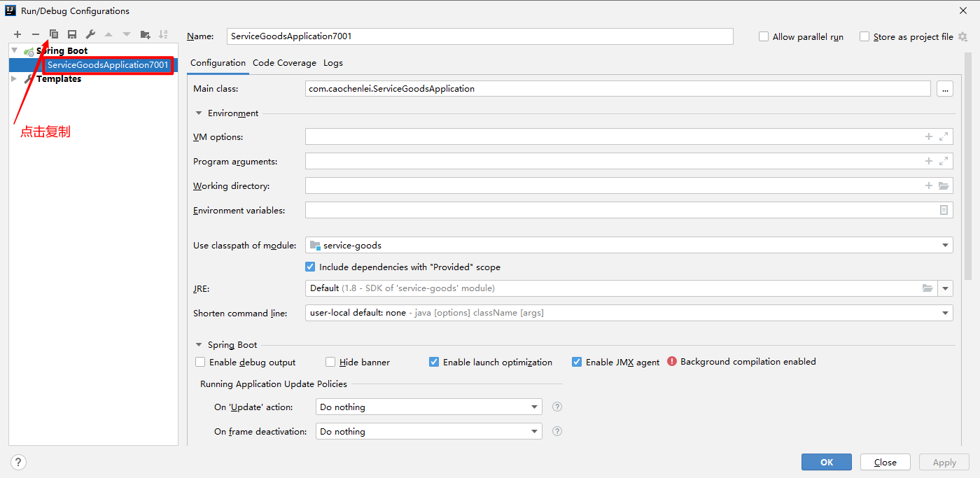This screenshot has width=980, height=478.
Task: Browse JRE folder icon
Action: click(x=927, y=288)
